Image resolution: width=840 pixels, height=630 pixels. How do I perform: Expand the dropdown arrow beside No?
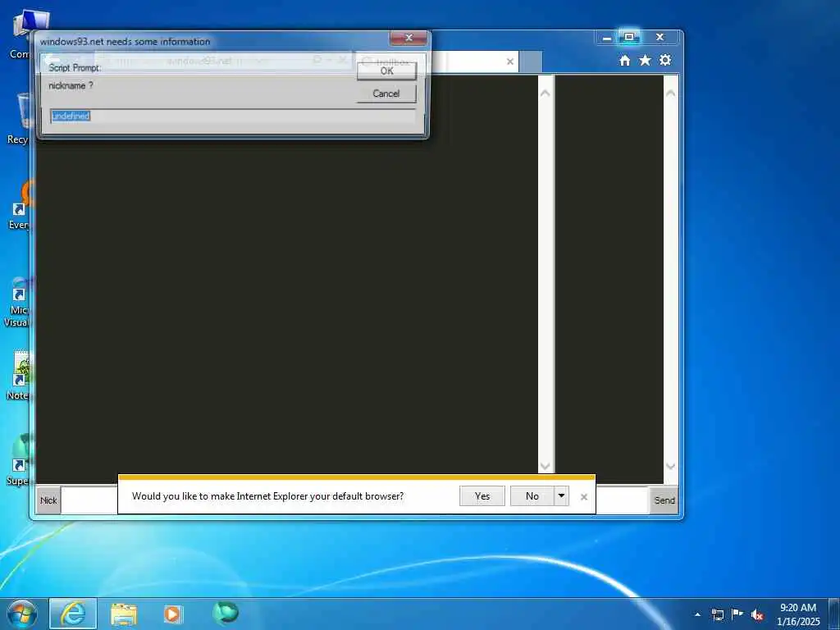point(561,496)
